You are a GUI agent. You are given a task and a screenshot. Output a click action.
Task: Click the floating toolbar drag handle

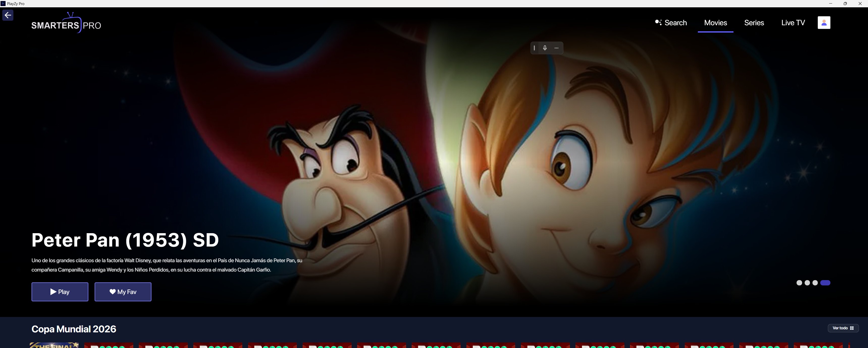(x=534, y=48)
